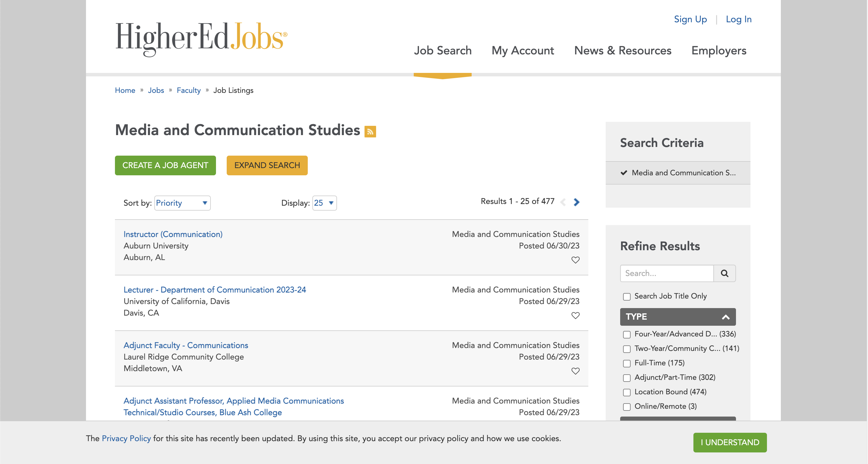
Task: Open the Display 25 results dropdown
Action: 324,203
